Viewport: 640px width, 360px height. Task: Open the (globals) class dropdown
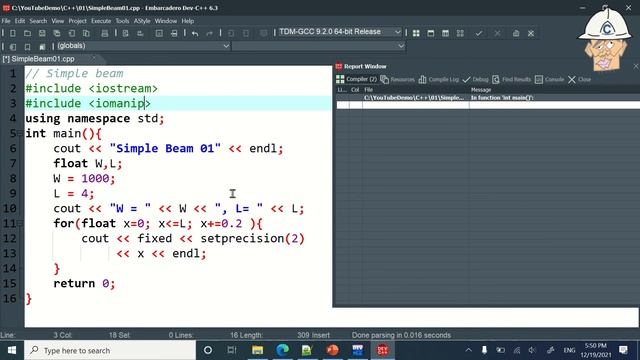[x=143, y=46]
